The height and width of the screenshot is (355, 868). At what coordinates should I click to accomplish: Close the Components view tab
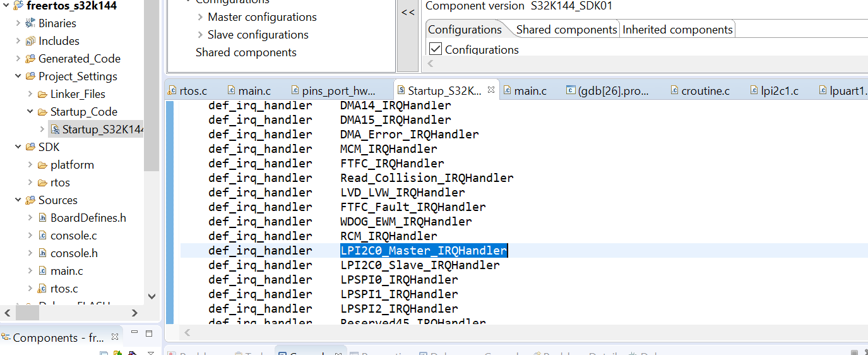pos(115,337)
